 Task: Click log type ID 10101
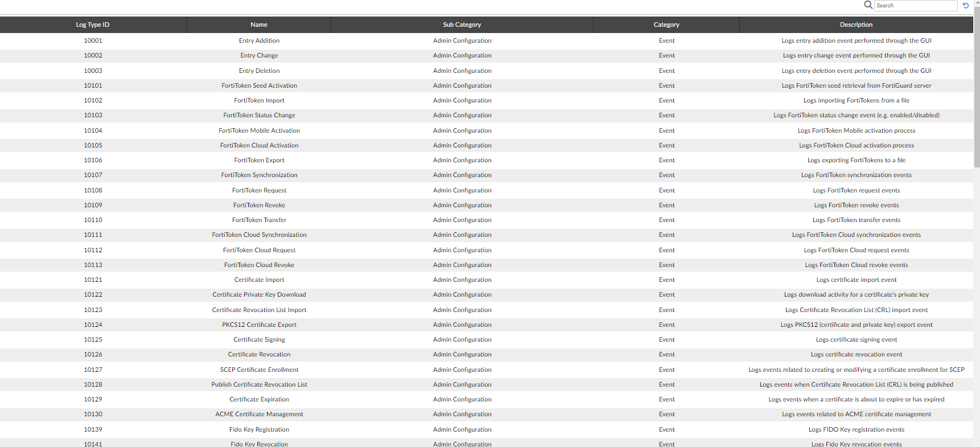93,85
